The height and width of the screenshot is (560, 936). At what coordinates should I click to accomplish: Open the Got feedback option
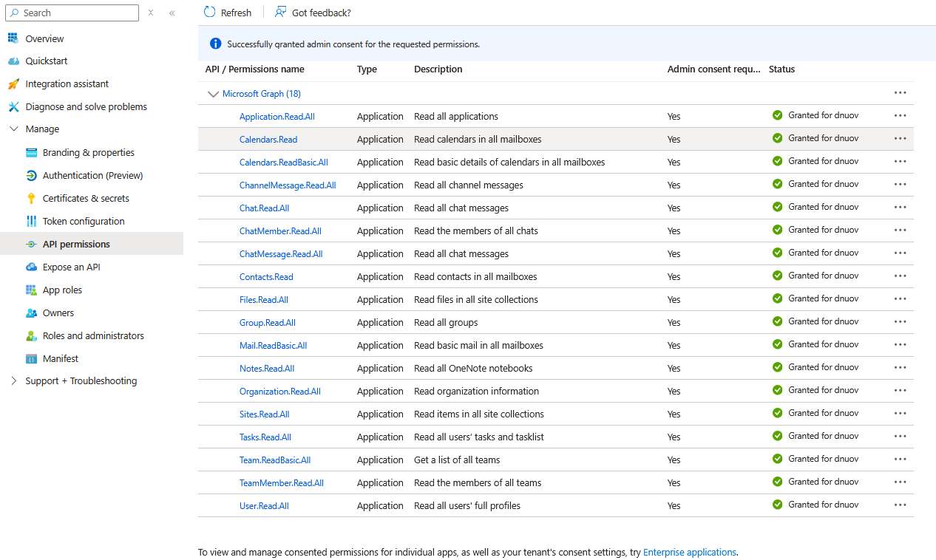pyautogui.click(x=281, y=13)
